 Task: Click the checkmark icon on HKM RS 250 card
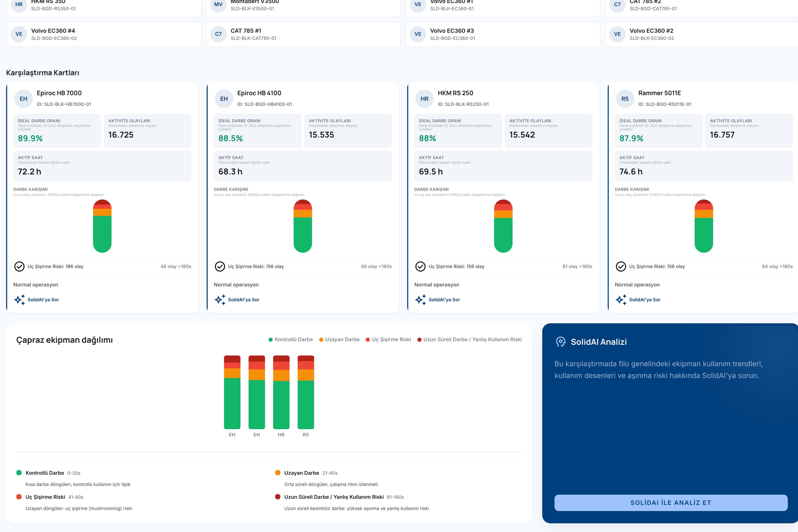(x=420, y=267)
